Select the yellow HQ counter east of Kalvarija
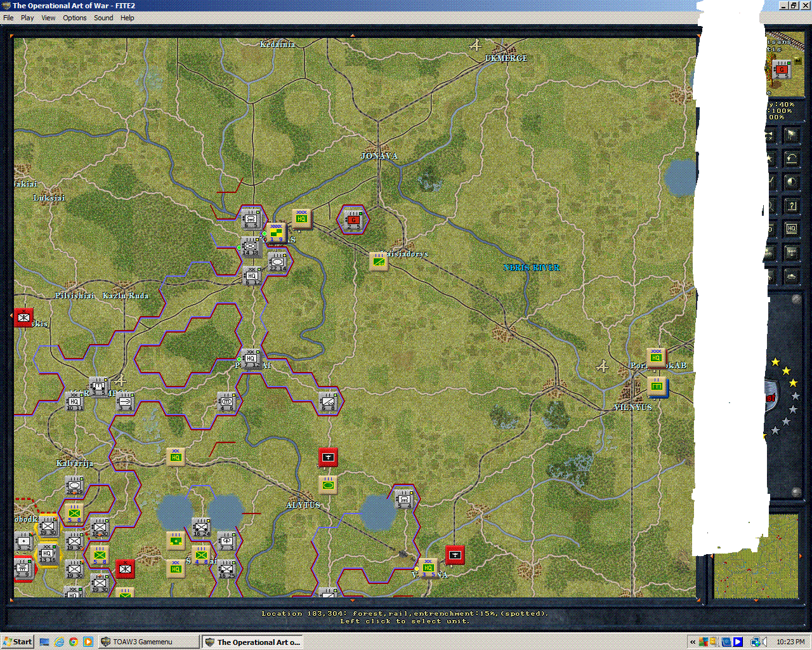The image size is (812, 650). point(176,457)
